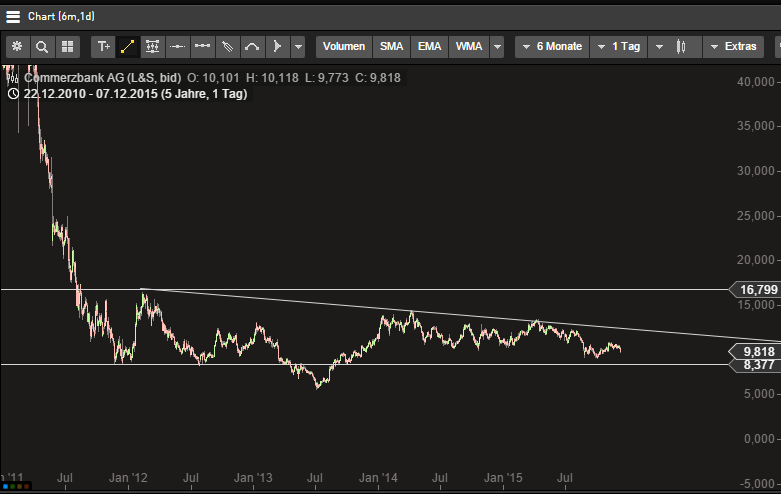
Task: Click the magnifier search icon
Action: pyautogui.click(x=42, y=47)
